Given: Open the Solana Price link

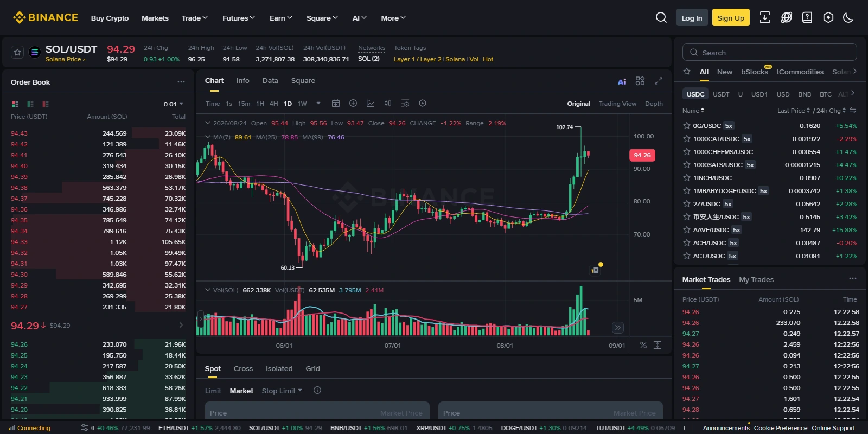Looking at the screenshot, I should point(65,59).
